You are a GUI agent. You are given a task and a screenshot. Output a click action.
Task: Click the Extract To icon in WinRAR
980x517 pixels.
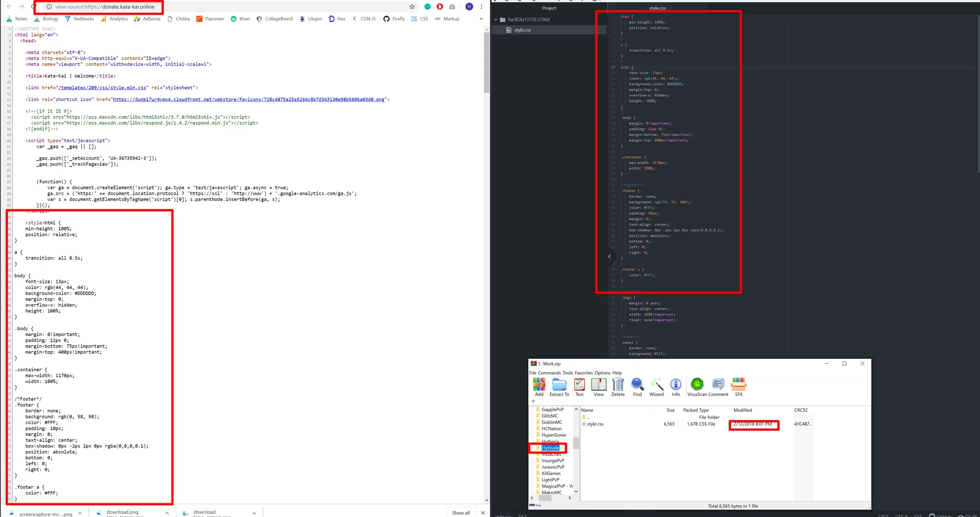pyautogui.click(x=559, y=385)
